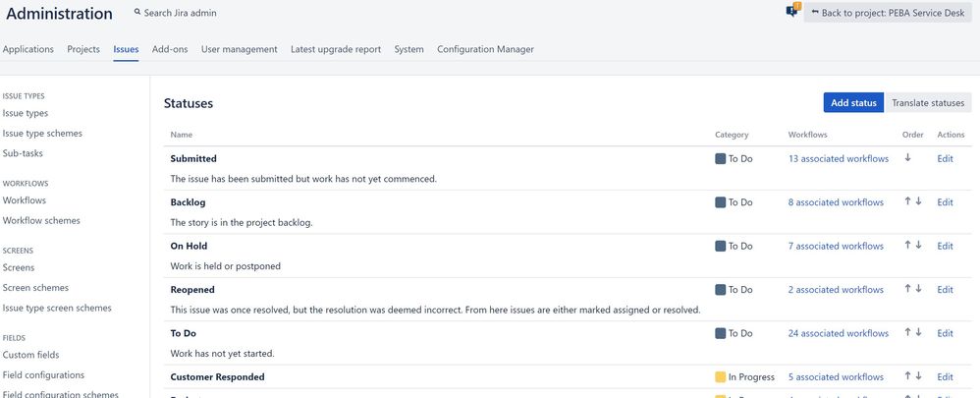The image size is (980, 398).
Task: Click the Category column header
Action: (732, 135)
